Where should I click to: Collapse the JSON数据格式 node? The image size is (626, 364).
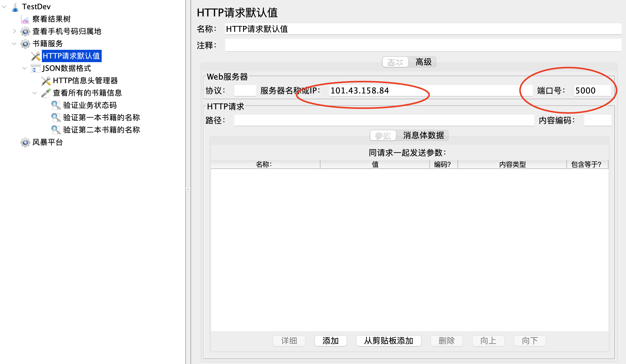click(x=24, y=68)
